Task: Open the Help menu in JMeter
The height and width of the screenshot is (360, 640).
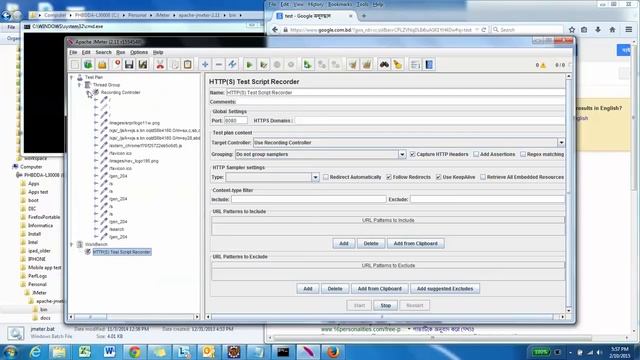Action: tap(158, 53)
